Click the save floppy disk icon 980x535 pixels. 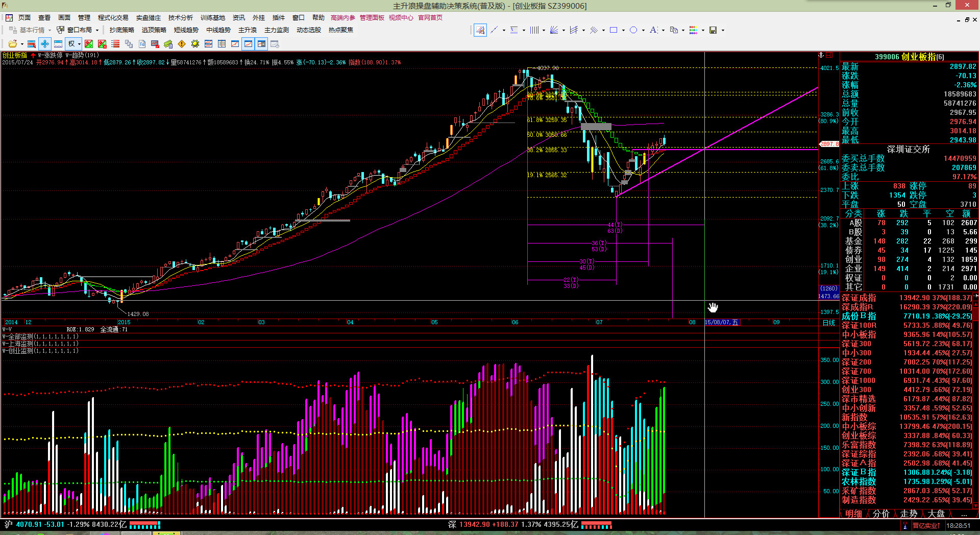pyautogui.click(x=713, y=30)
